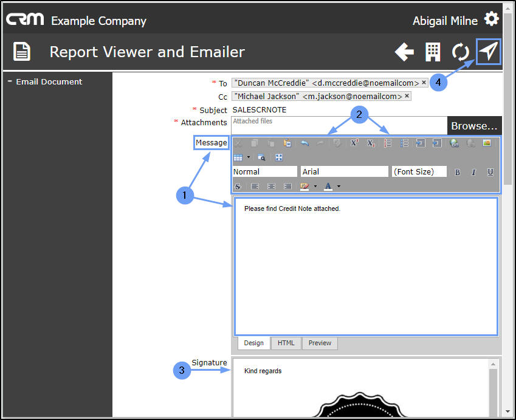Open the Font Size dropdown
Image resolution: width=516 pixels, height=420 pixels.
click(x=419, y=171)
